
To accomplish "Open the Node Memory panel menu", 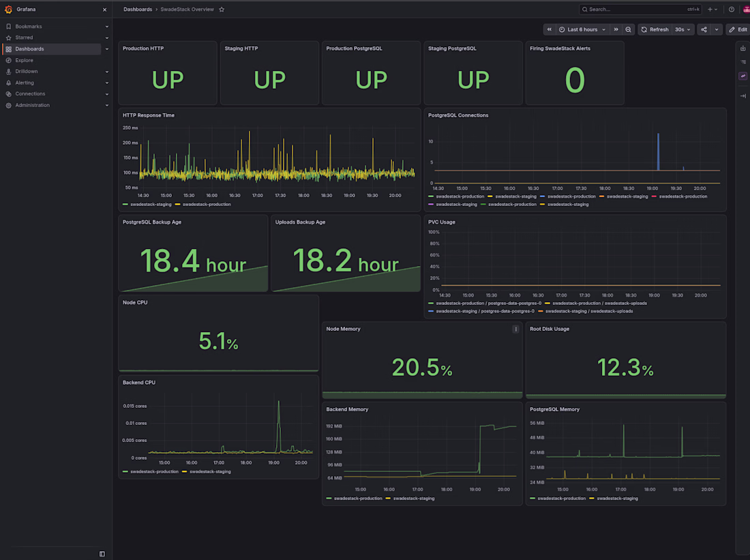I will (515, 329).
